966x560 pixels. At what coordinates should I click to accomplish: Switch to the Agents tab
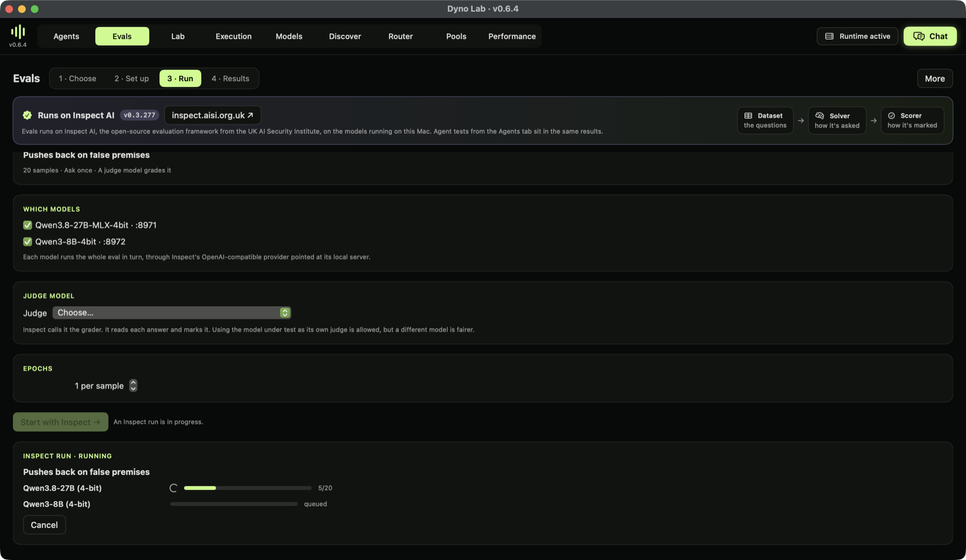pyautogui.click(x=66, y=36)
